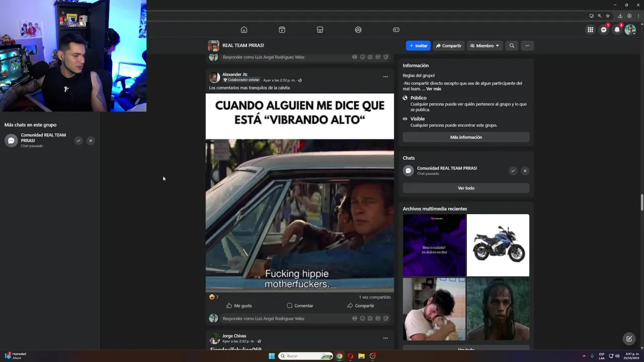The height and width of the screenshot is (362, 644).
Task: Add avatar sticker in reply below meme post
Action: (x=355, y=318)
